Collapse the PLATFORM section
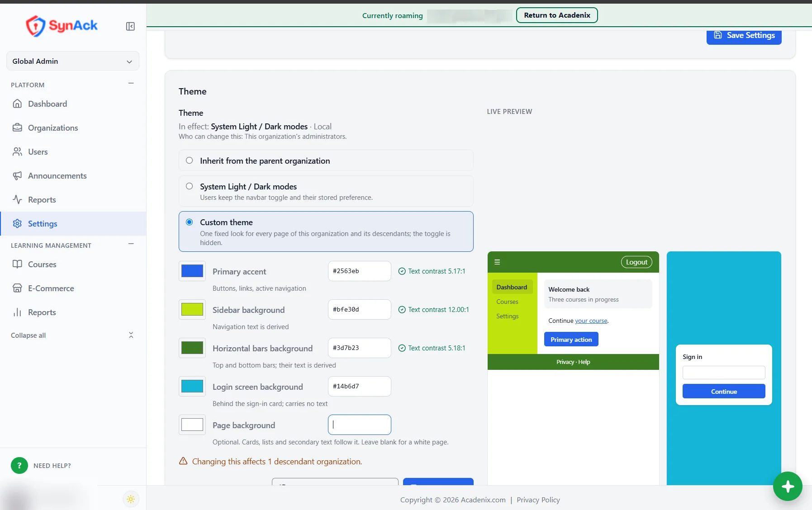This screenshot has height=510, width=812. [x=131, y=84]
